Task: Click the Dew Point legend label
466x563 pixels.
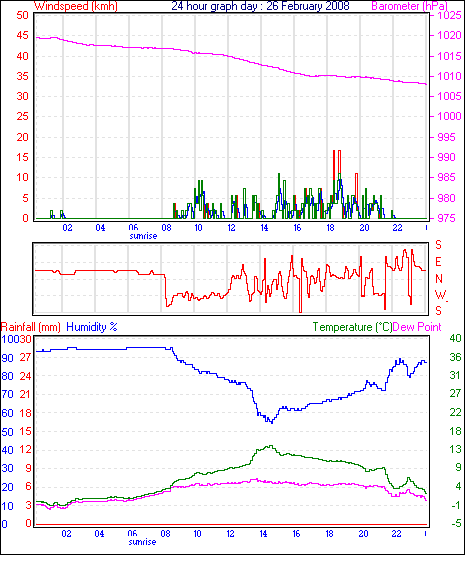Action: (x=417, y=327)
